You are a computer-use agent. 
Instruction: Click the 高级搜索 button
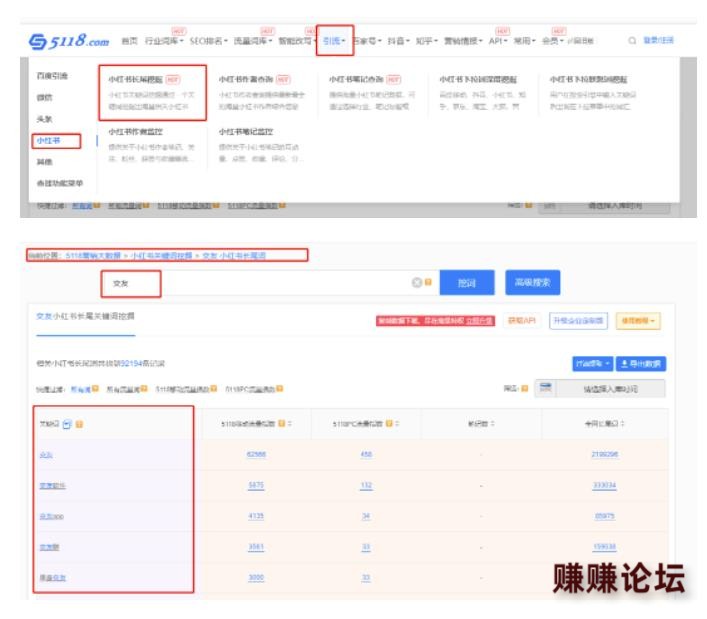click(533, 283)
